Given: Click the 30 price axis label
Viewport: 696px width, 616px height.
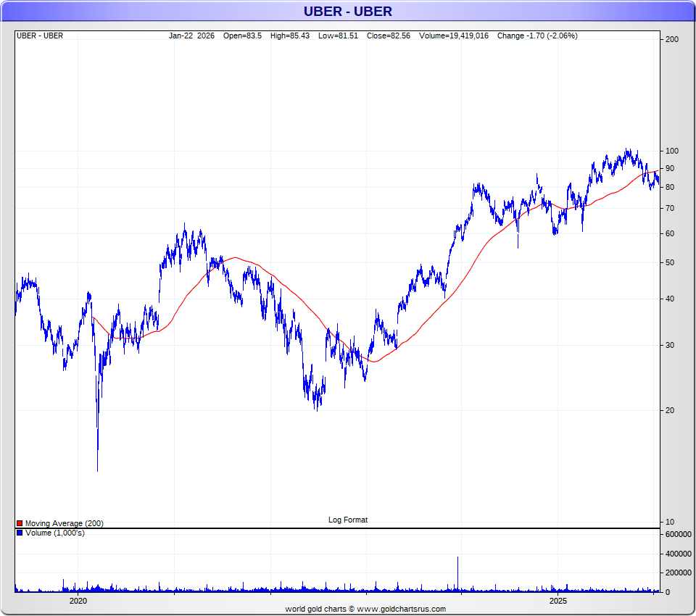Looking at the screenshot, I should click(670, 345).
